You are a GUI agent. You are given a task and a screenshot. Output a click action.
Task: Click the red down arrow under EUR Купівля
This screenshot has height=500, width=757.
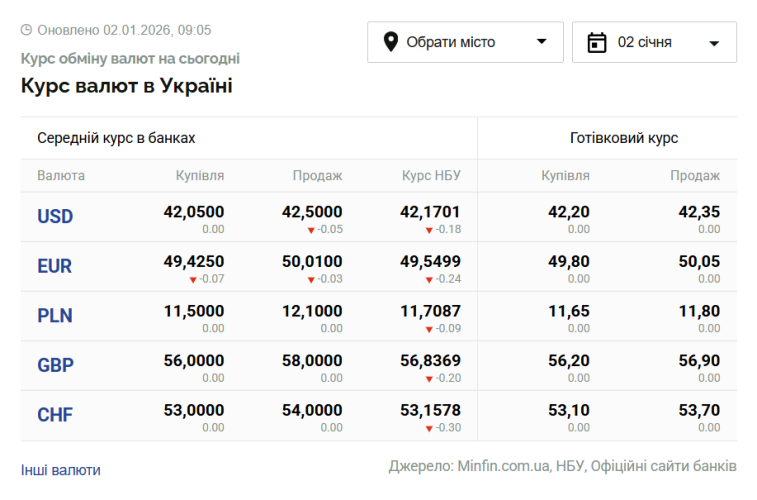coord(193,279)
